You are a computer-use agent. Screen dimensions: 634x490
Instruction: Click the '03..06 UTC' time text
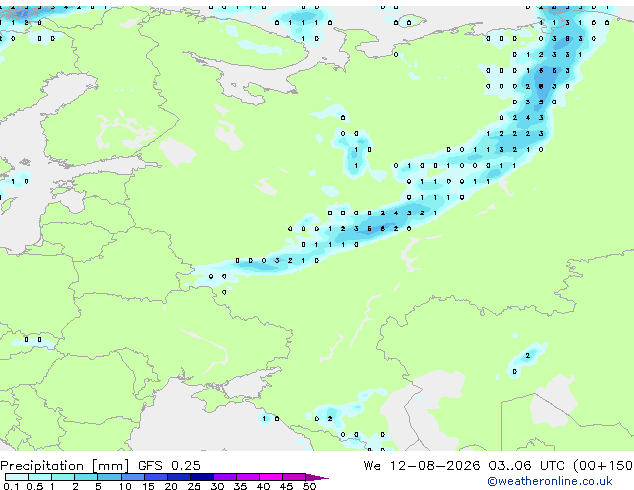(x=526, y=466)
